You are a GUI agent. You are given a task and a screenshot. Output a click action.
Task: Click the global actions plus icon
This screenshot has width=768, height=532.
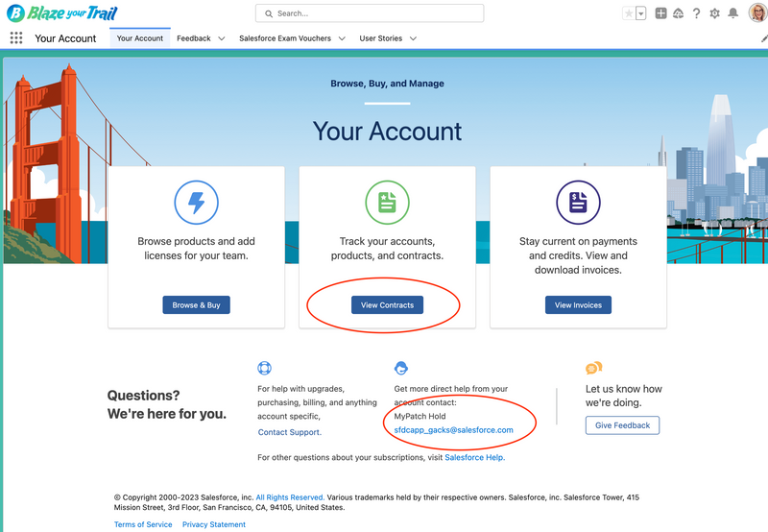click(660, 13)
